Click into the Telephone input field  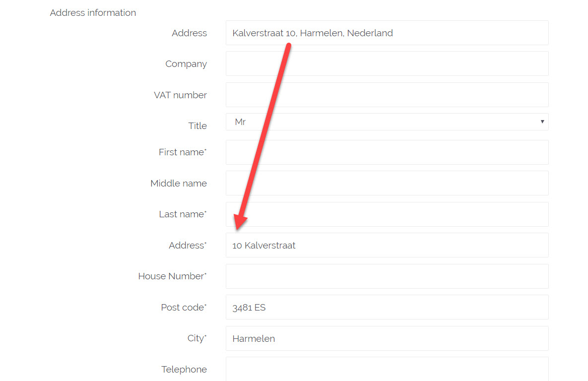387,369
